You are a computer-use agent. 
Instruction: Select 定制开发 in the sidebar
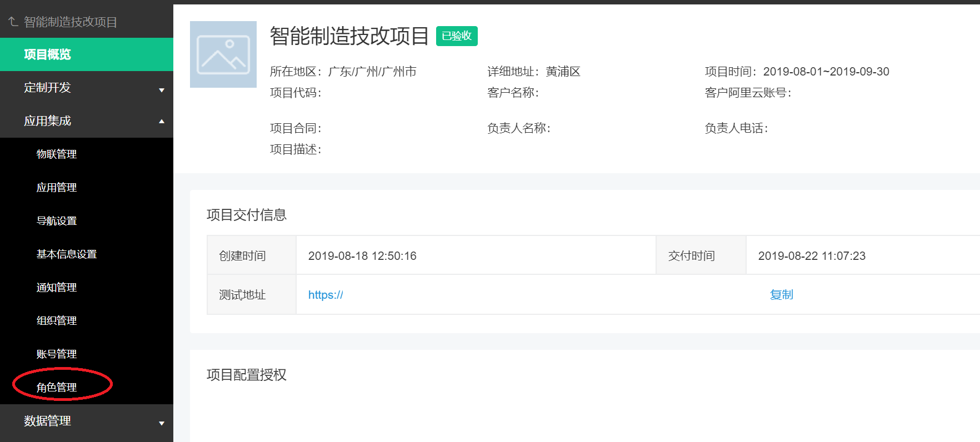click(48, 88)
